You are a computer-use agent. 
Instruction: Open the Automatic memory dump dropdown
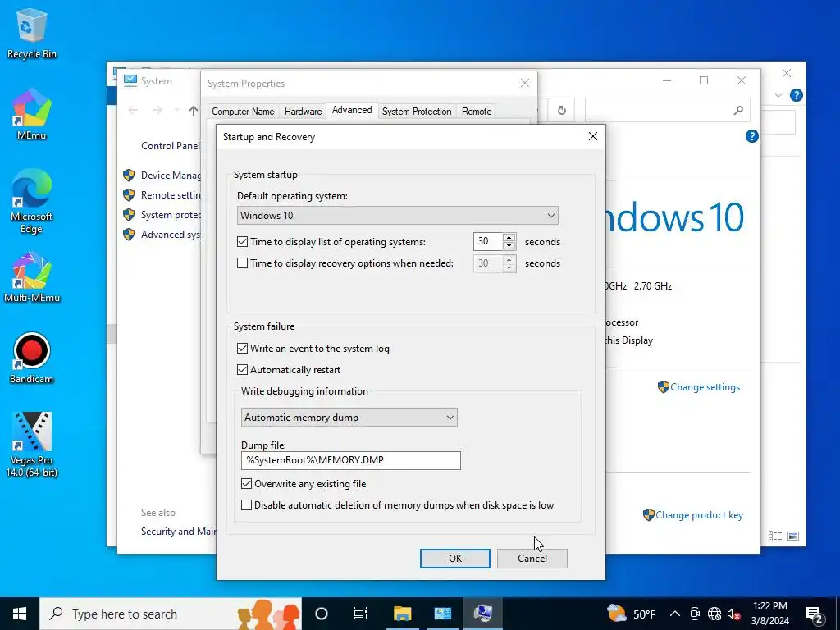pos(349,418)
